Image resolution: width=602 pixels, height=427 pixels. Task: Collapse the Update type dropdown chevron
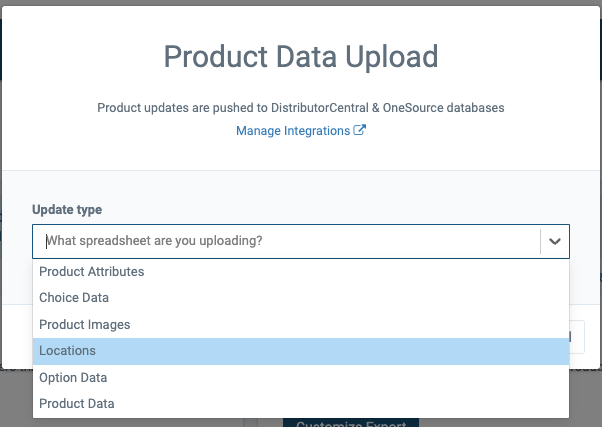pos(554,241)
